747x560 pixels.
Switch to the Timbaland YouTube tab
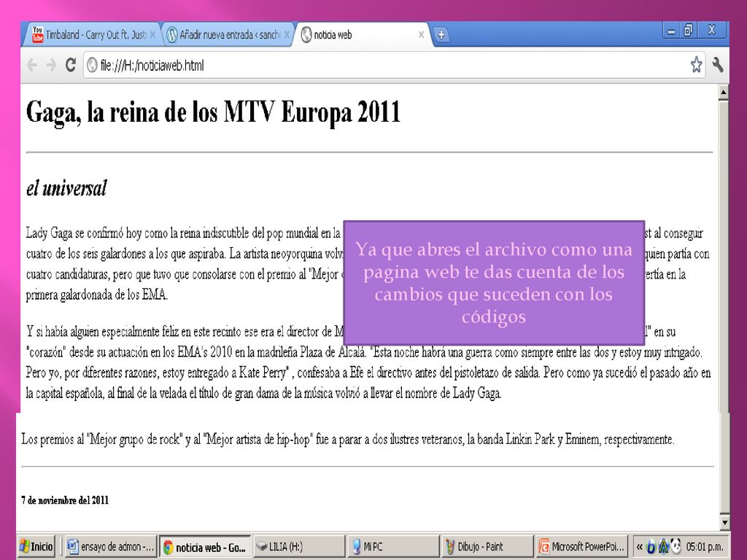coord(90,35)
